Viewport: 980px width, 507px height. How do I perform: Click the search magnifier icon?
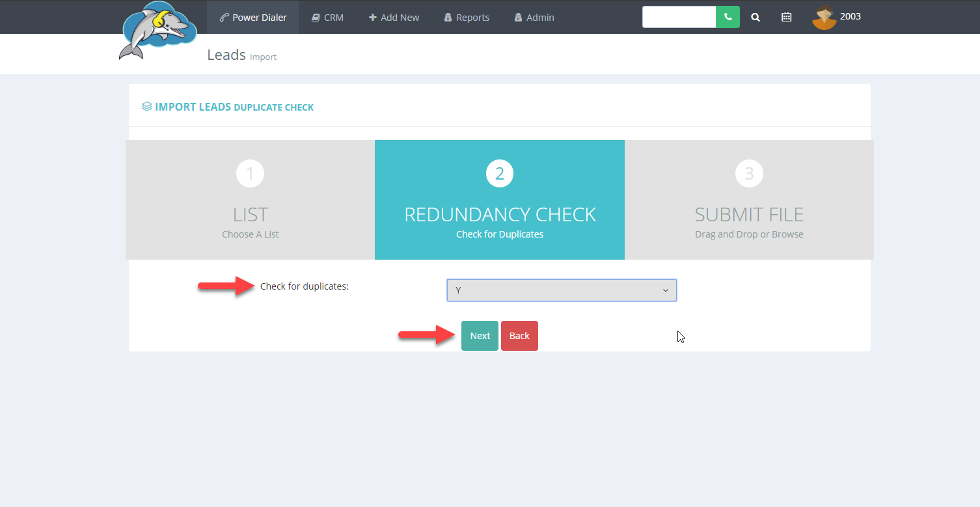coord(755,18)
